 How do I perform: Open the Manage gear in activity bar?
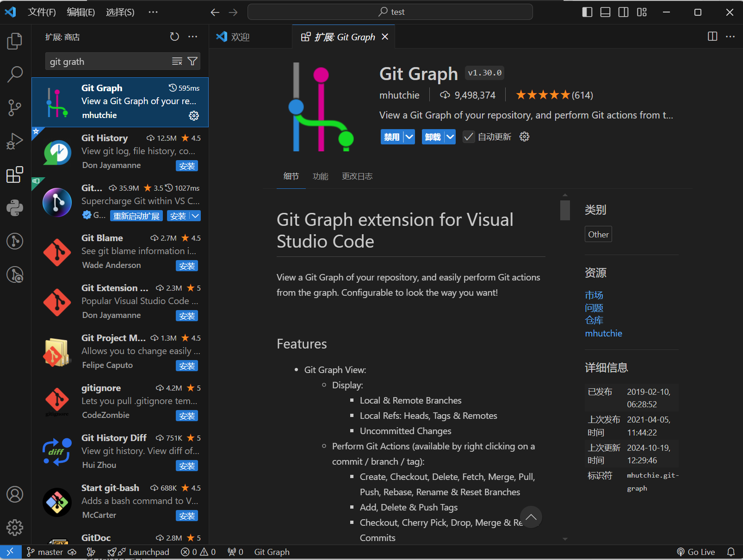(15, 528)
